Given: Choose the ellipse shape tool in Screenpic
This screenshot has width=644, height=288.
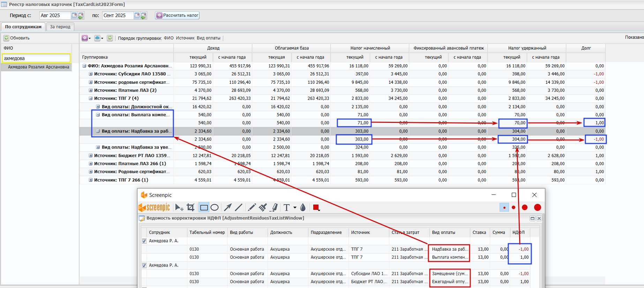Looking at the screenshot, I should pos(215,207).
